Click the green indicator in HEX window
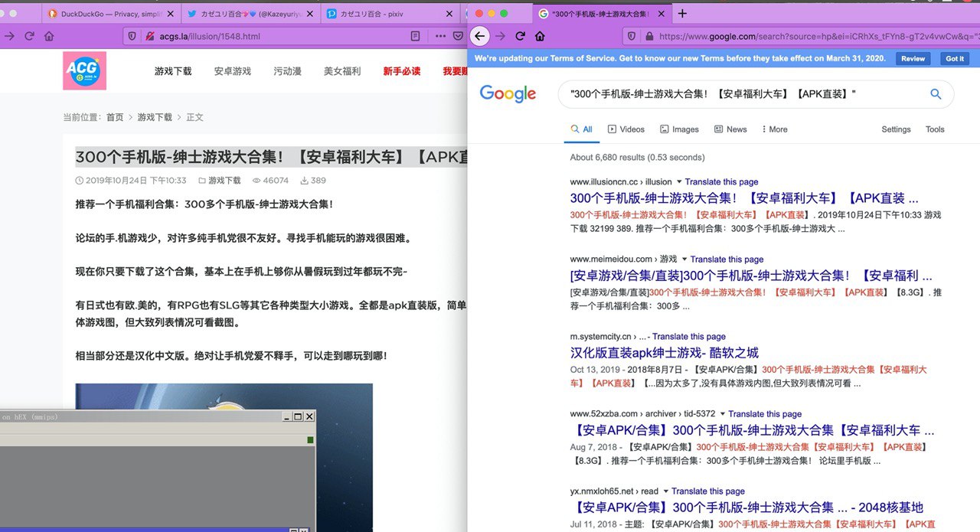The height and width of the screenshot is (532, 980). click(310, 439)
